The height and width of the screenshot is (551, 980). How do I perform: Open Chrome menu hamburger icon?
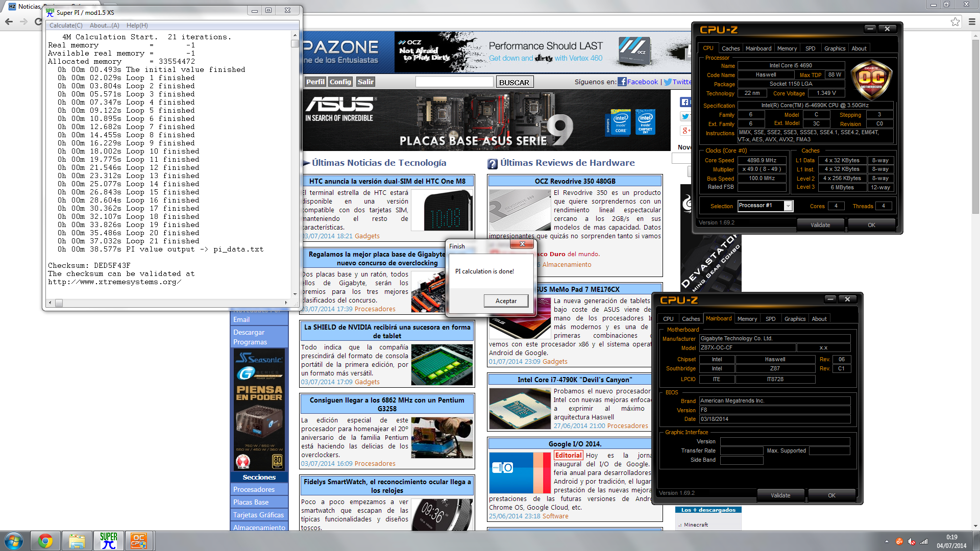(972, 21)
